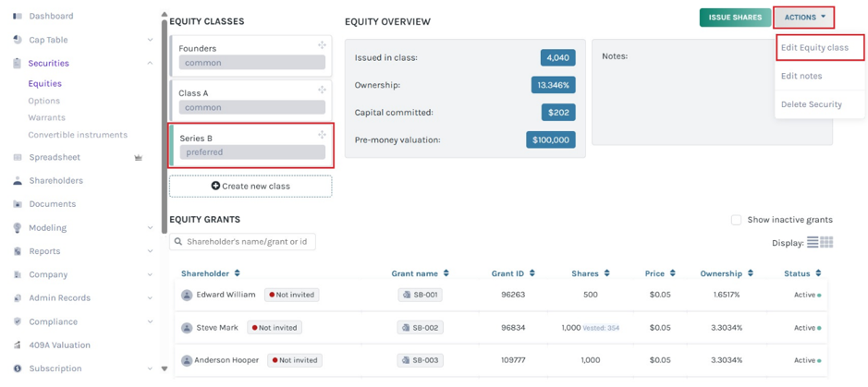Viewport: 868px width, 387px height.
Task: Enable Show inactive grants checkbox
Action: point(736,220)
